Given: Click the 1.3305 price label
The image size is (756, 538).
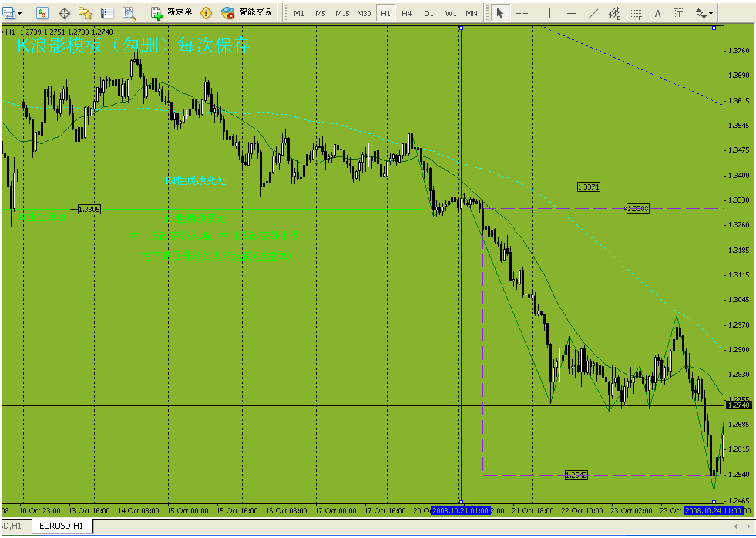Looking at the screenshot, I should tap(89, 209).
